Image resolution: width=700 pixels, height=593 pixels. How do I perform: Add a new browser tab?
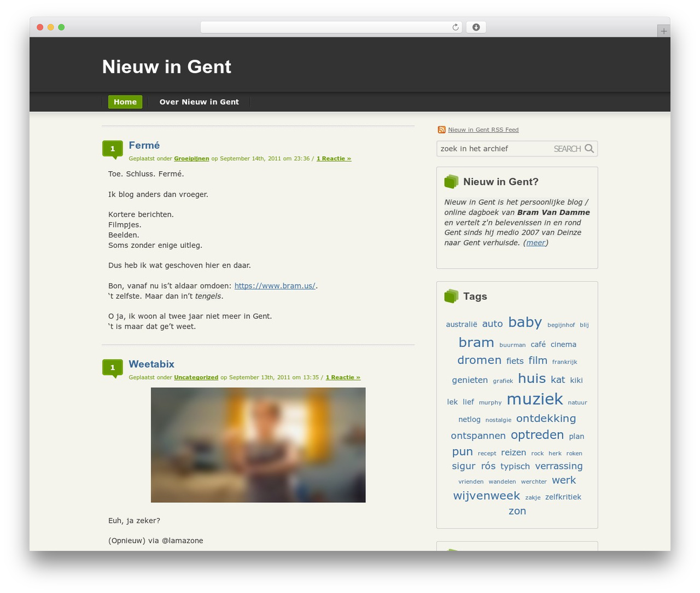663,31
